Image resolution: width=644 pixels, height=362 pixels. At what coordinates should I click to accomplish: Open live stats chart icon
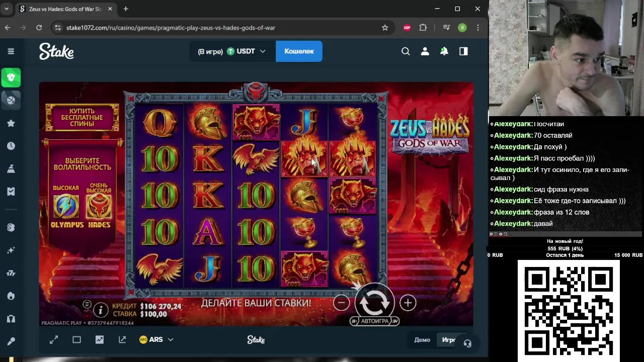100,340
